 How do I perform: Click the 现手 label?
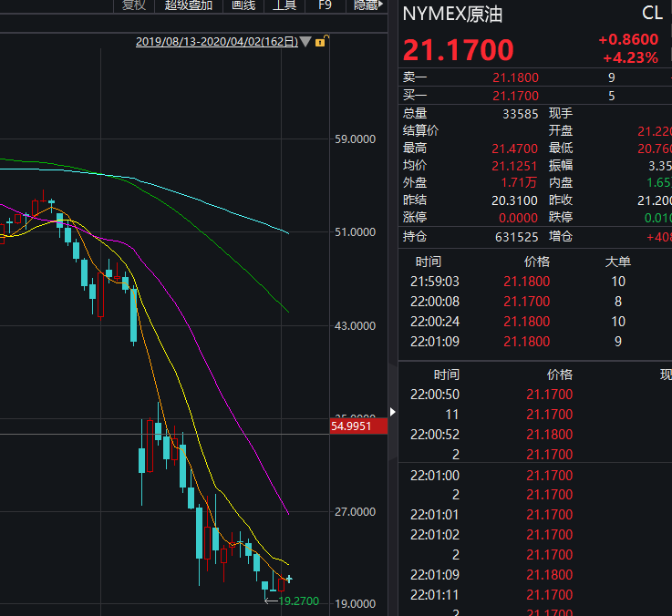click(x=561, y=114)
